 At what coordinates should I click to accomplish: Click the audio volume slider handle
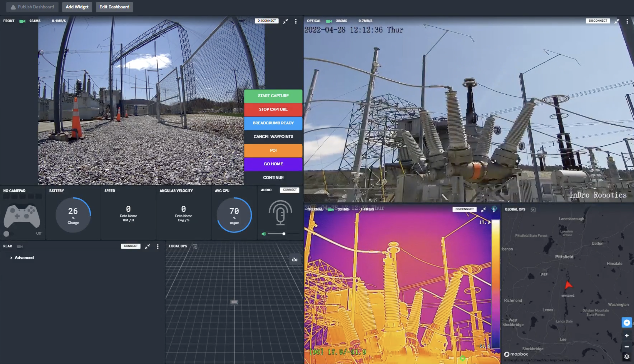pos(284,234)
